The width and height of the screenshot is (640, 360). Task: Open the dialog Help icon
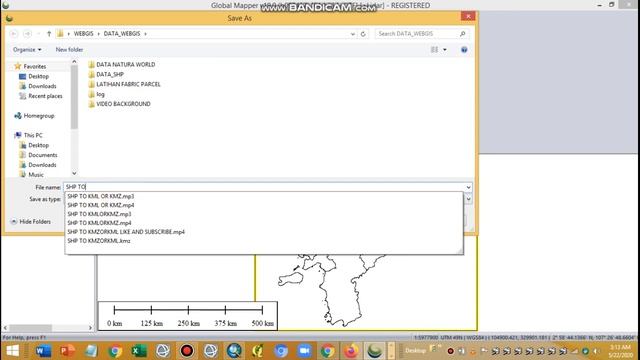[x=464, y=49]
